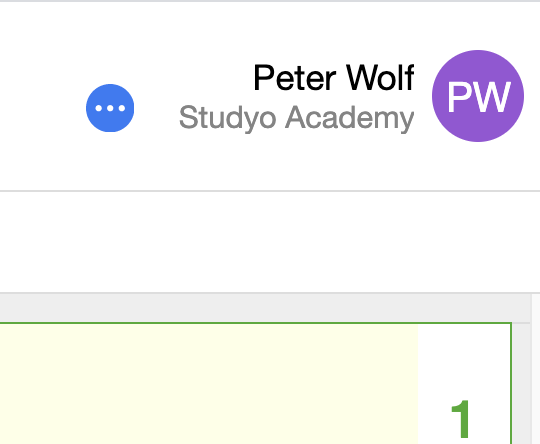Screen dimensions: 540x444
Task: Click the purple PW avatar circle
Action: coord(478,96)
